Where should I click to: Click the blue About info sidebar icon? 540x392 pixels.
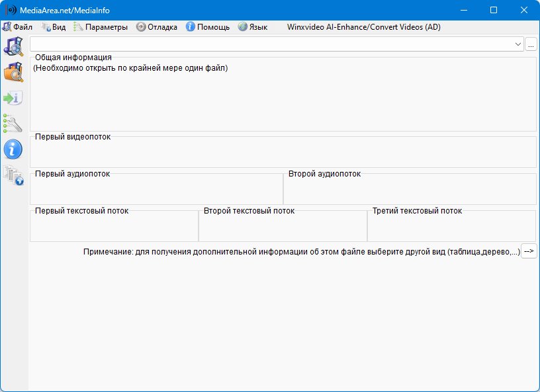[x=13, y=149]
